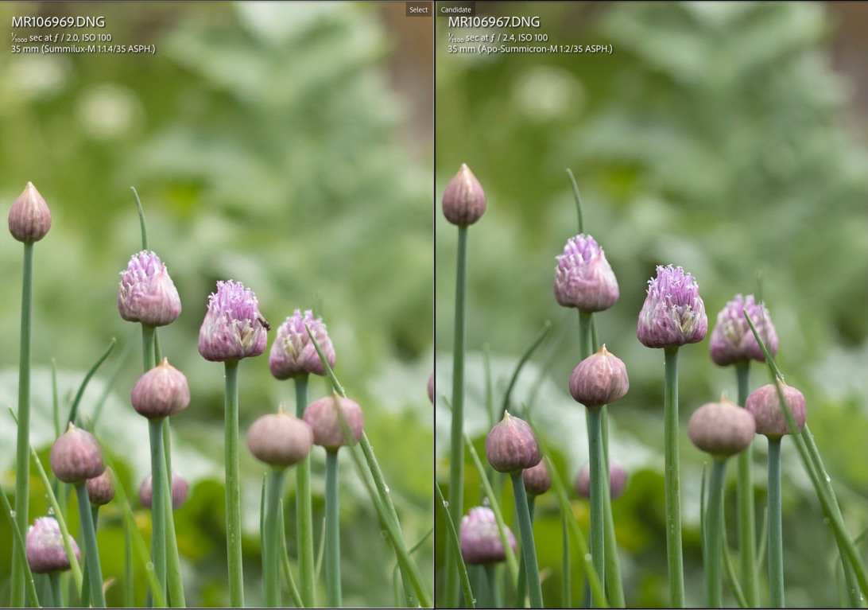Click bottom-left small blossom in Candidate photo

(486, 535)
